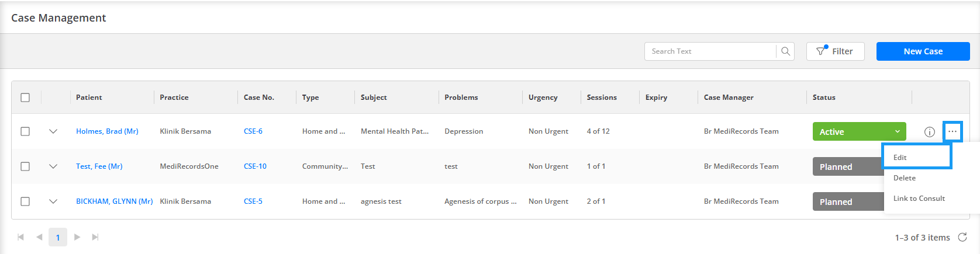
Task: Click the New Case button
Action: (923, 51)
